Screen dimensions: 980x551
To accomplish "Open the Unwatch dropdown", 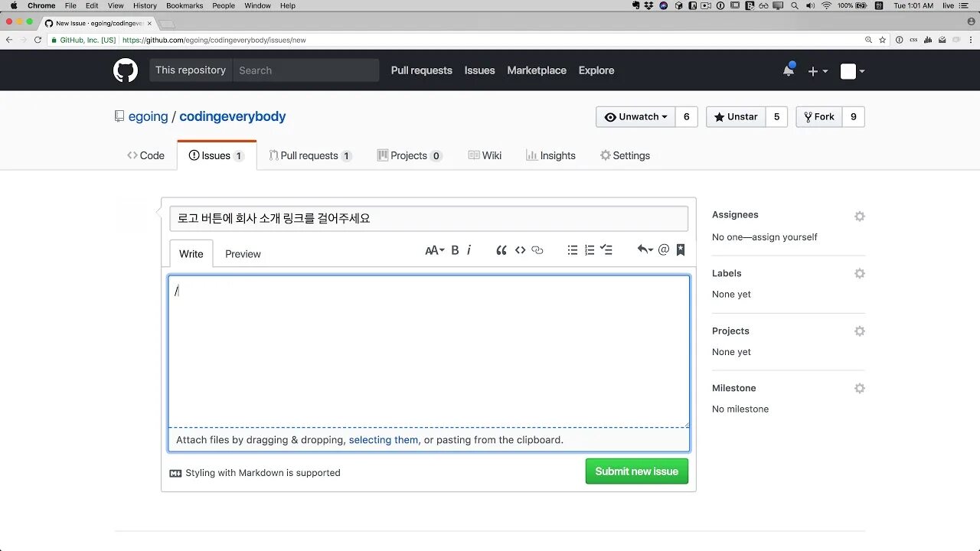I will pos(635,117).
